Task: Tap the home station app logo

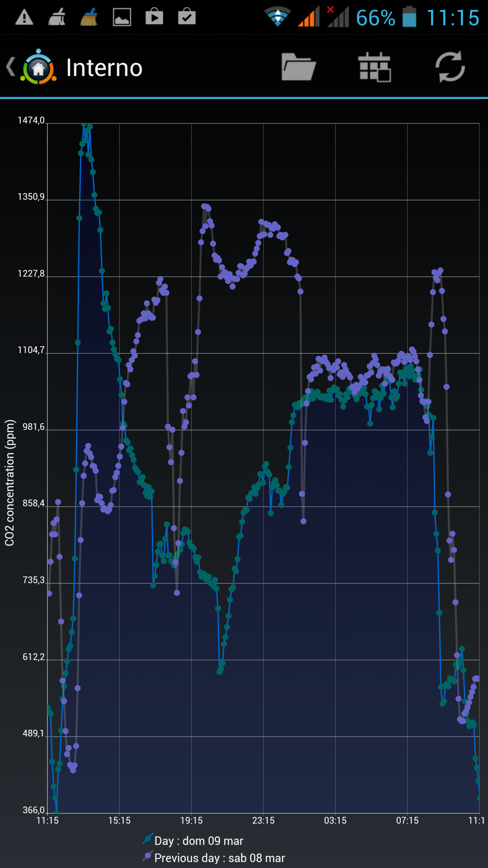Action: click(x=38, y=67)
